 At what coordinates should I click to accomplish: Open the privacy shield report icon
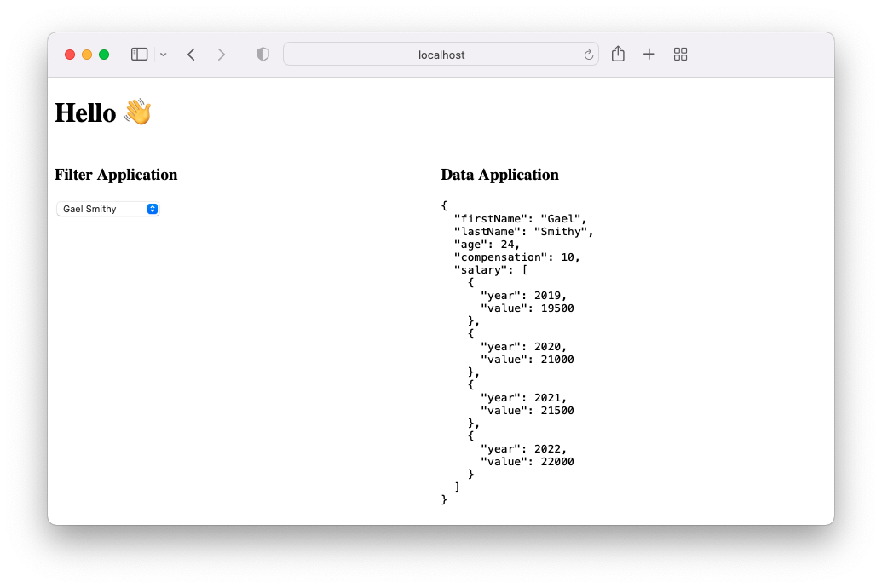pos(262,54)
